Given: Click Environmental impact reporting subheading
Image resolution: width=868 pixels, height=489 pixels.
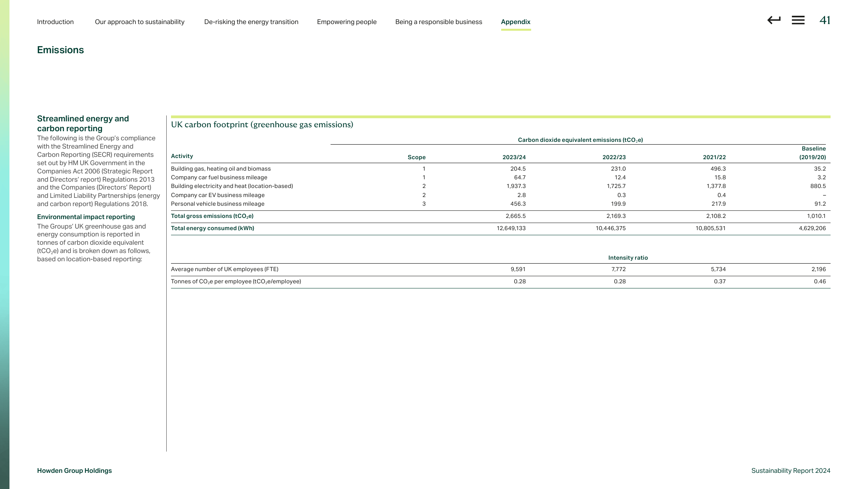Looking at the screenshot, I should [86, 217].
